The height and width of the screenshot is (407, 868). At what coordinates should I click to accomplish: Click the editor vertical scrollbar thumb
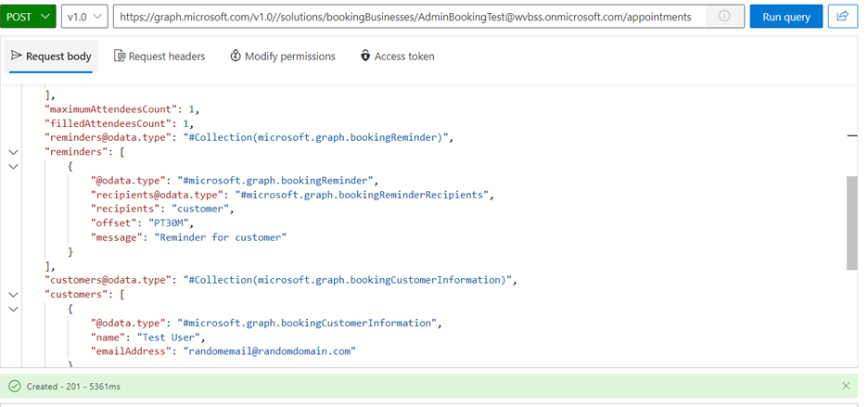pyautogui.click(x=852, y=223)
